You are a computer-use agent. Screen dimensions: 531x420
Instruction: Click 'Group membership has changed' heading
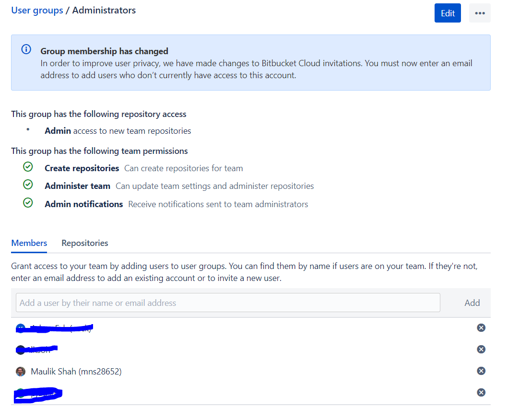point(104,51)
